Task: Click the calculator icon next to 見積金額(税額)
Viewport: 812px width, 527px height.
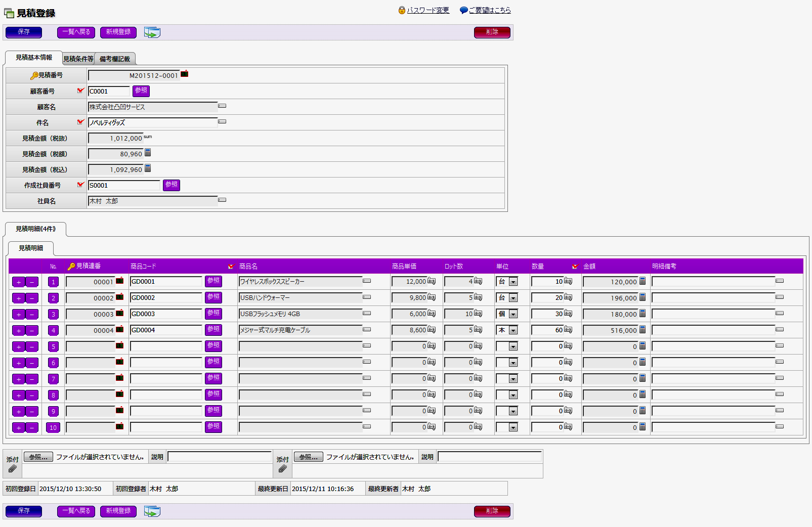Action: 148,153
